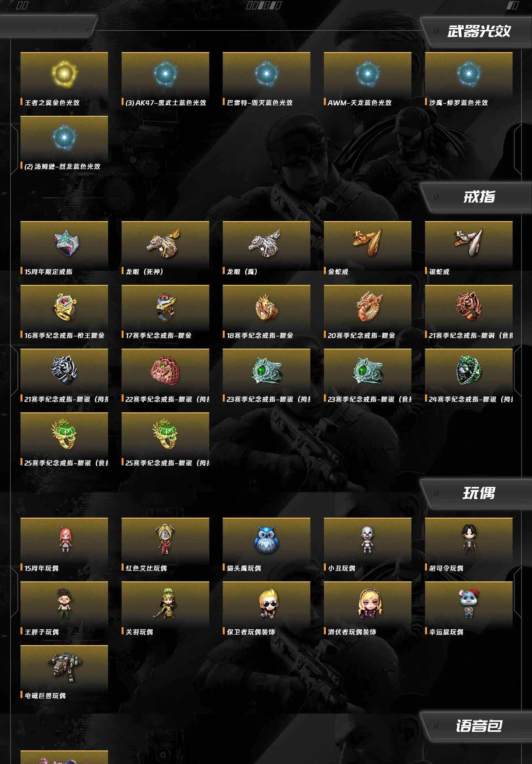The height and width of the screenshot is (764, 532).
Task: Select the 22赛季纪念戒指 red ring thumbnail
Action: [165, 370]
